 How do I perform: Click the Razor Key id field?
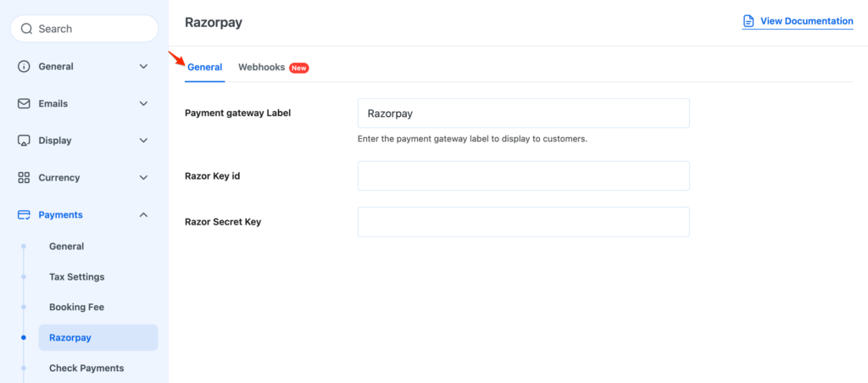coord(523,176)
